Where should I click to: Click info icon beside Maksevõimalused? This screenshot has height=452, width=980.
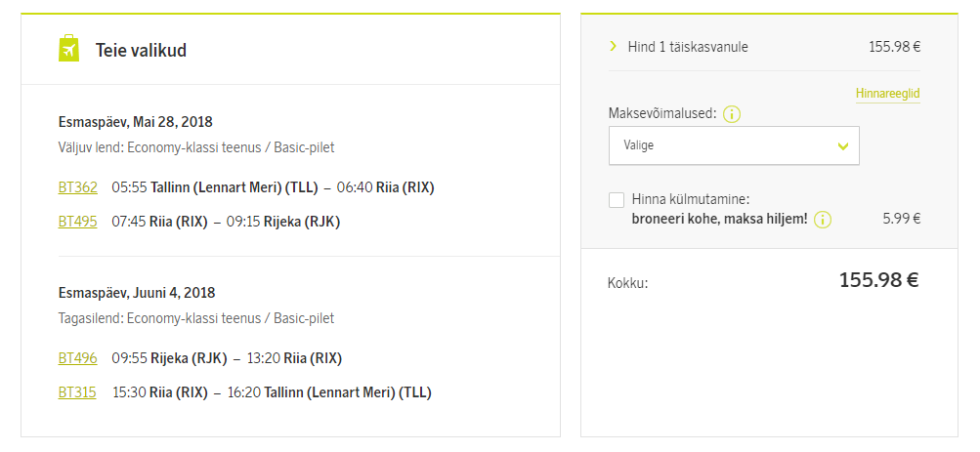point(732,114)
